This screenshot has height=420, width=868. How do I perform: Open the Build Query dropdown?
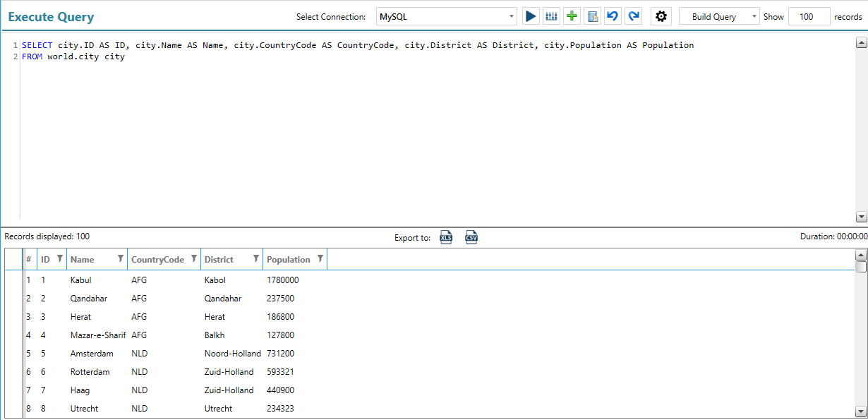719,17
